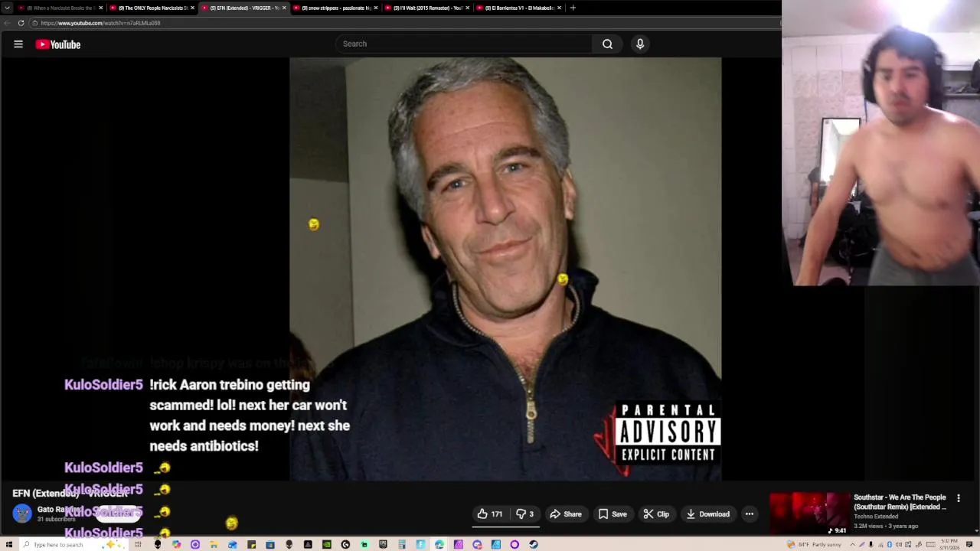Image resolution: width=980 pixels, height=551 pixels.
Task: Open Task View on the taskbar
Action: (x=138, y=544)
